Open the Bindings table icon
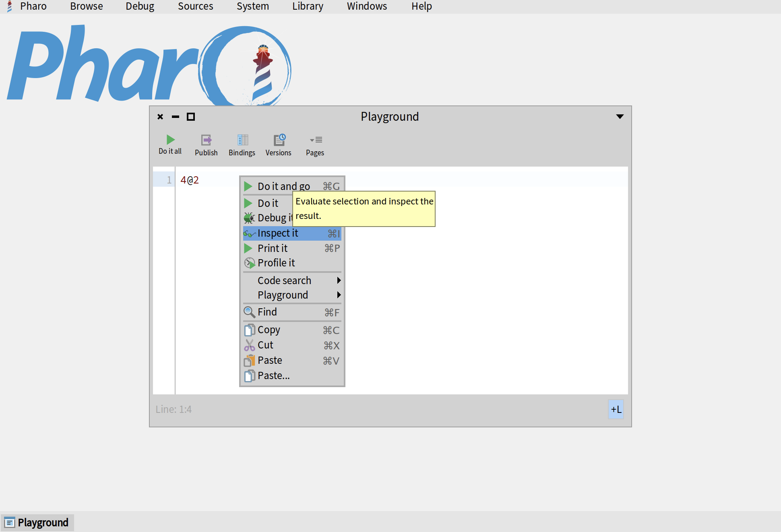Image resolution: width=781 pixels, height=532 pixels. pyautogui.click(x=242, y=140)
